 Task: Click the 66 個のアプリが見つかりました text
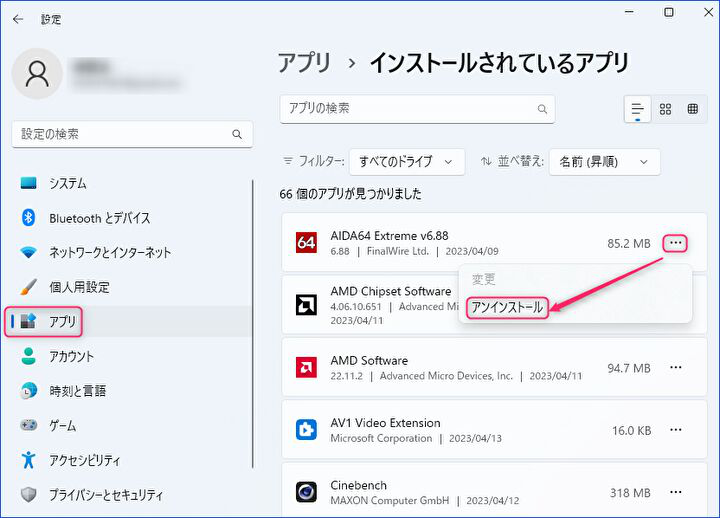point(350,194)
